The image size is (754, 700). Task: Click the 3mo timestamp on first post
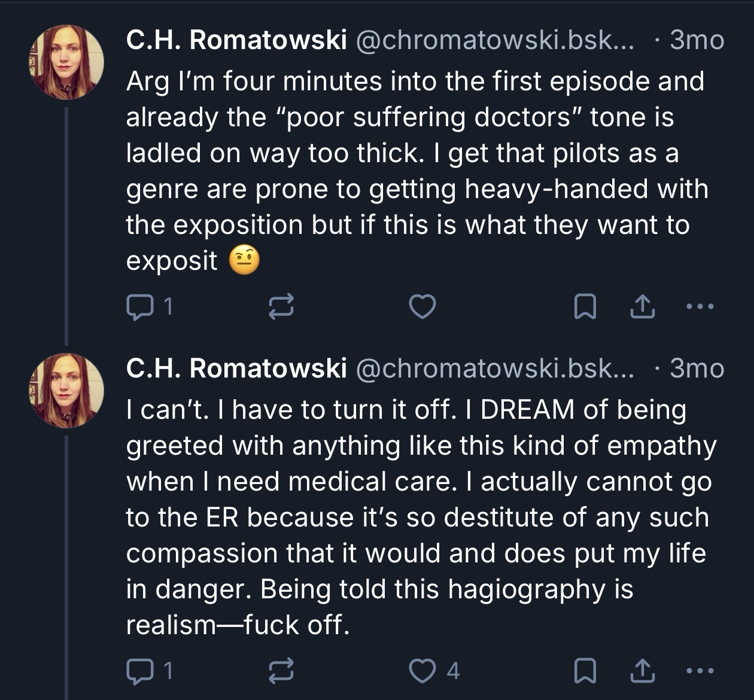697,40
